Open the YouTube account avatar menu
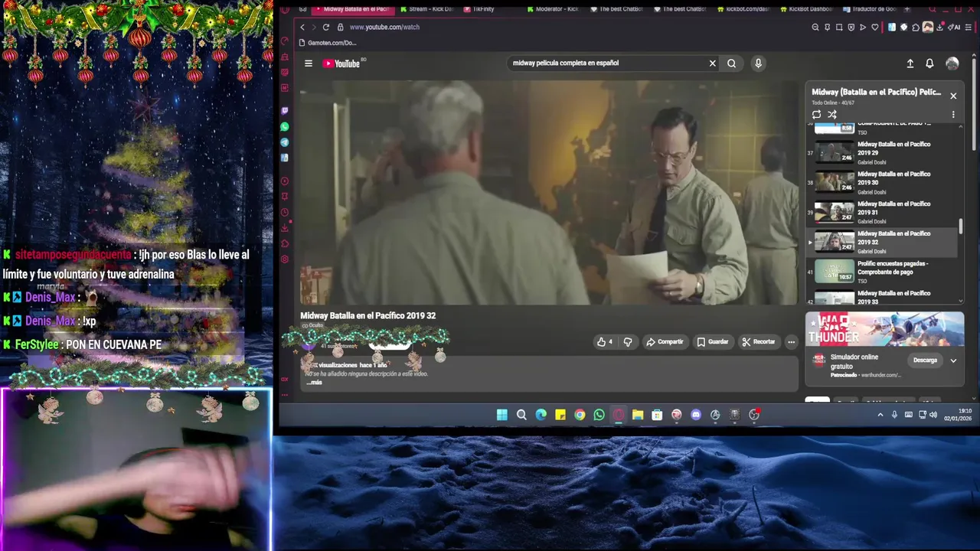The image size is (980, 551). point(952,64)
